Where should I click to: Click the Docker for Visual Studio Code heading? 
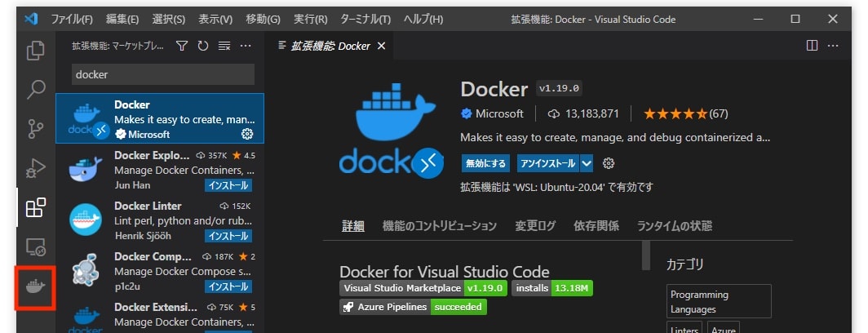coord(445,272)
